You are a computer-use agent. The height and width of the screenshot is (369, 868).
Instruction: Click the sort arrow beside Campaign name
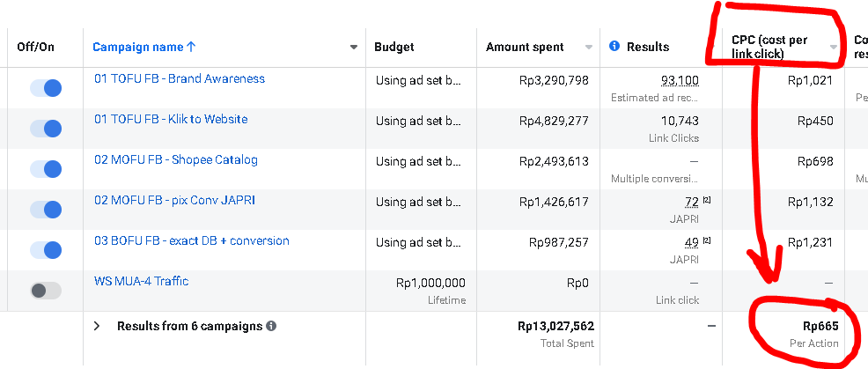(192, 47)
